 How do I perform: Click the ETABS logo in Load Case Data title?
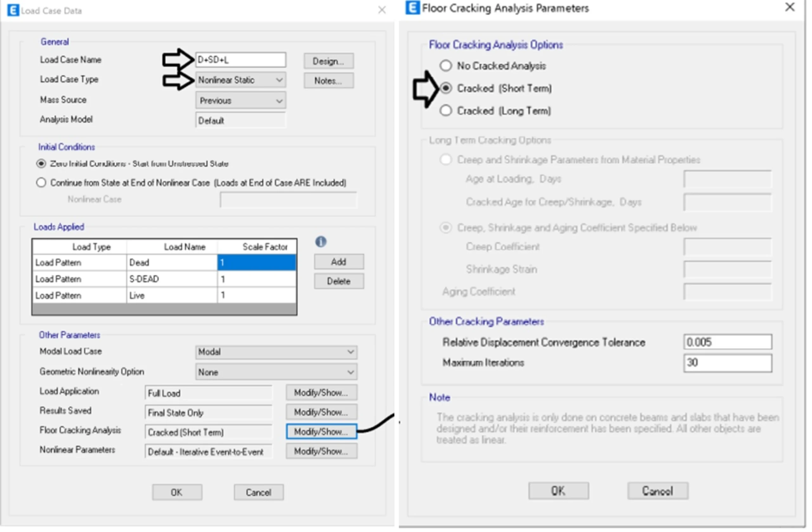pyautogui.click(x=13, y=10)
